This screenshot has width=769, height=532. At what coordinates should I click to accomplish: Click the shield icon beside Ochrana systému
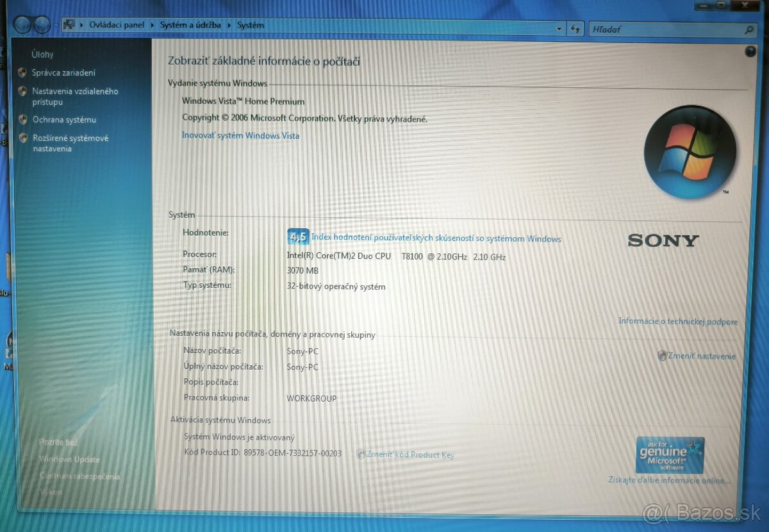click(x=24, y=120)
